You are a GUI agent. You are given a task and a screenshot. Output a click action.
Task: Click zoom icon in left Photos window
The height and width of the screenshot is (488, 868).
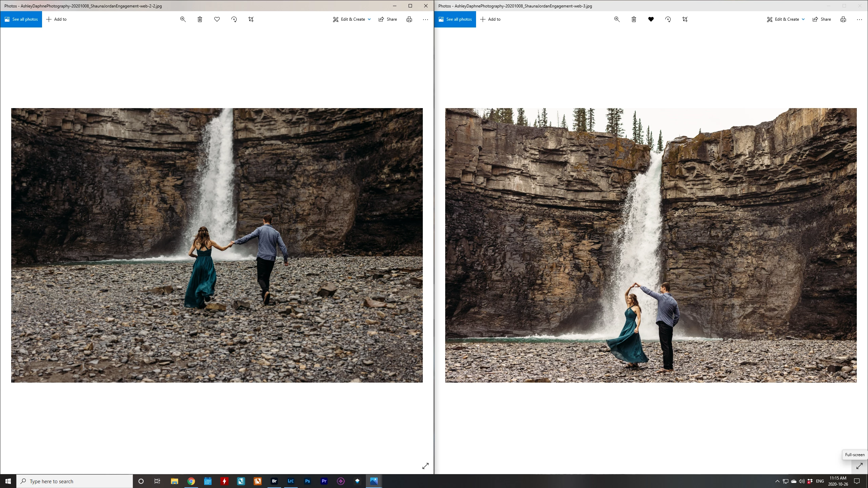click(183, 19)
